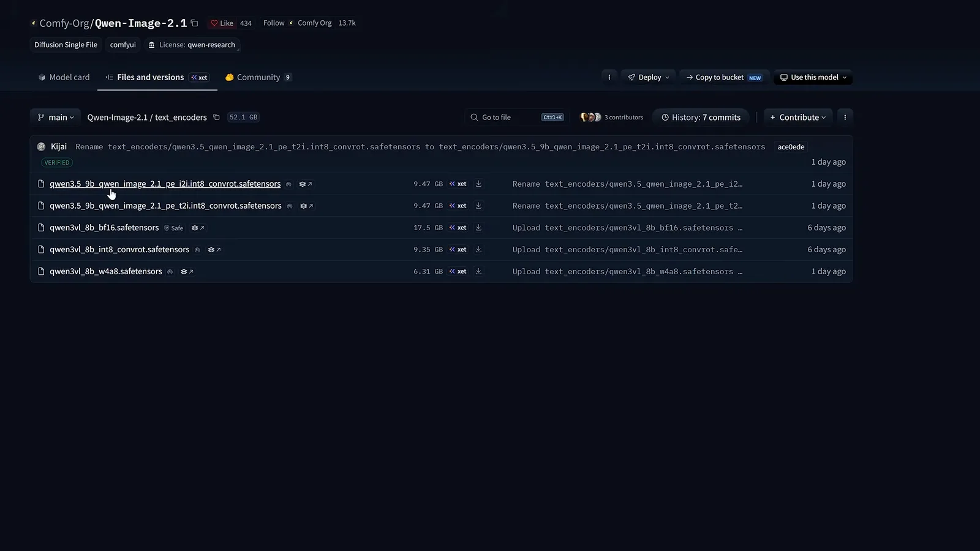Like the Qwen-Image-2.1 model
The height and width of the screenshot is (551, 980).
point(222,23)
